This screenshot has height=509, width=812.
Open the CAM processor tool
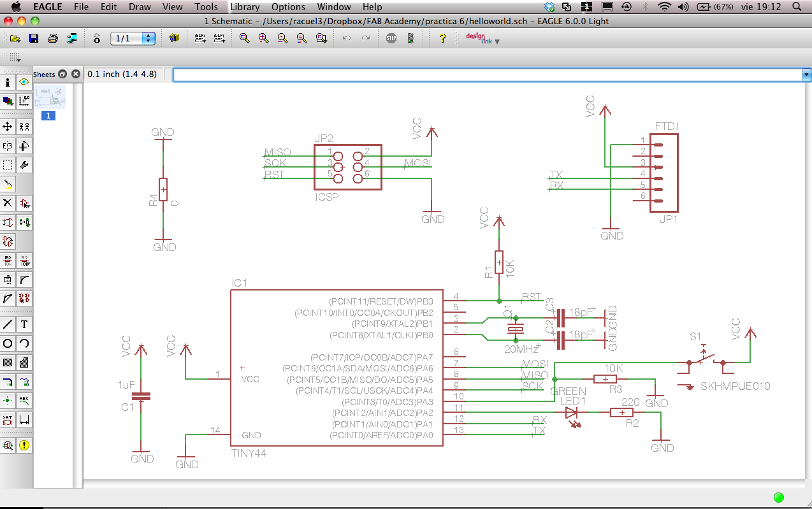(x=72, y=38)
